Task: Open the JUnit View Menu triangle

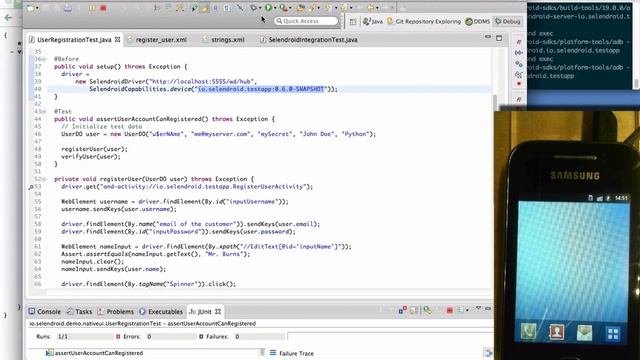Action: [x=478, y=309]
